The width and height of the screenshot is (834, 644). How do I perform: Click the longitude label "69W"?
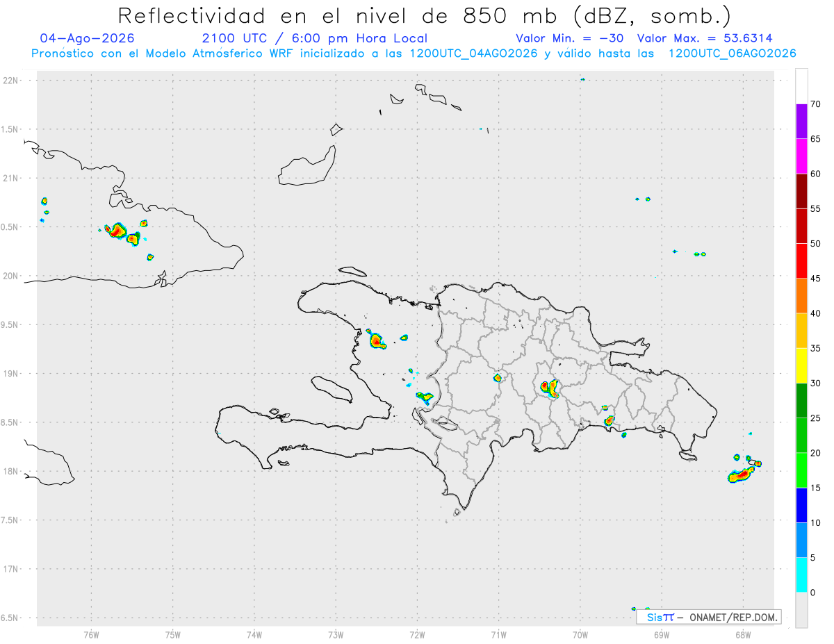662,634
